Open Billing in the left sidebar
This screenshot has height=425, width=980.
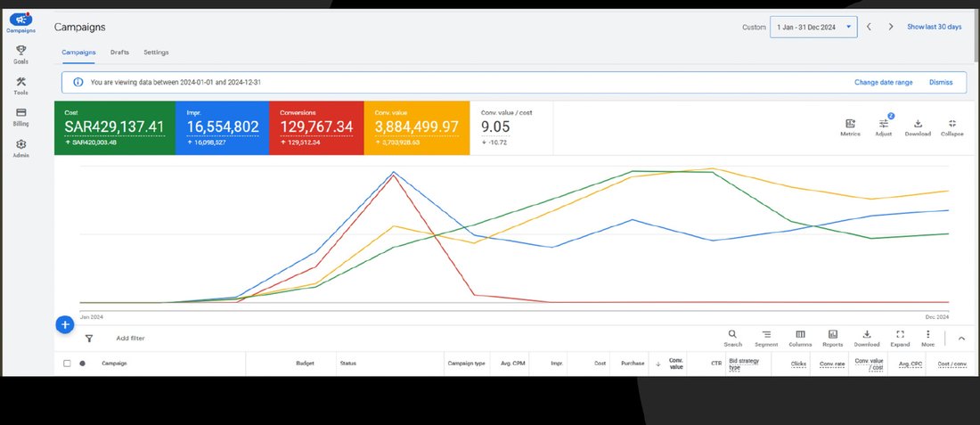[x=20, y=117]
